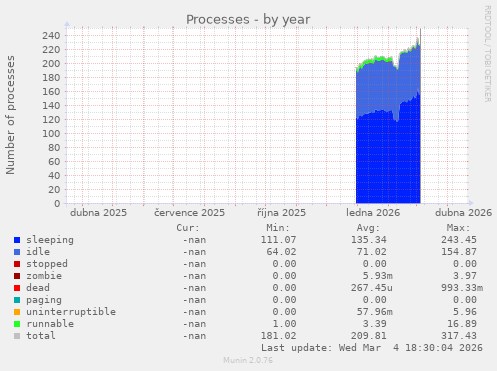Click dead average value 267.45u
The width and height of the screenshot is (497, 371).
(371, 288)
